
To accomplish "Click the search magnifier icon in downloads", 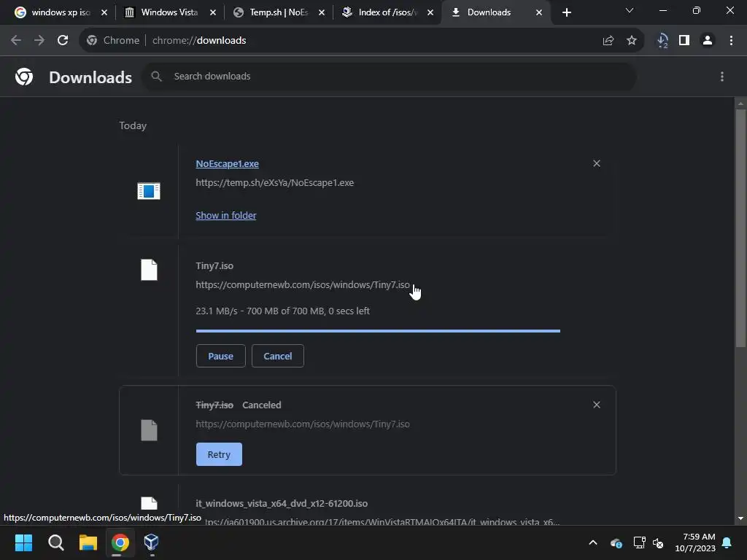I will (156, 76).
